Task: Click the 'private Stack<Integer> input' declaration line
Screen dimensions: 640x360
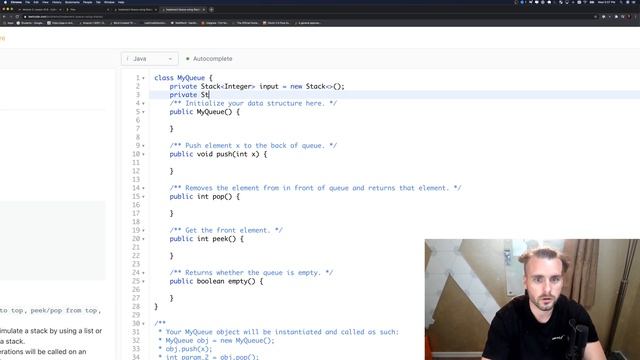Action: (257, 87)
